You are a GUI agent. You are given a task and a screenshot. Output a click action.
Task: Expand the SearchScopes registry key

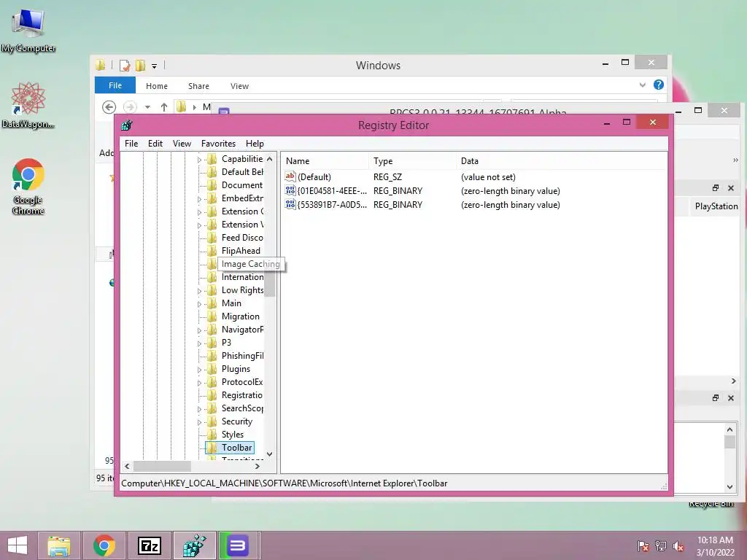[x=200, y=408]
